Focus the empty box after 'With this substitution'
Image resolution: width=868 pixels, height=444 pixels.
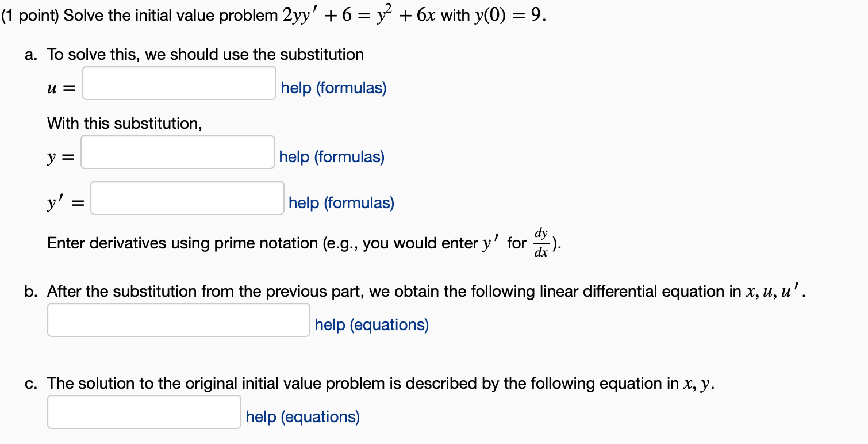point(176,152)
